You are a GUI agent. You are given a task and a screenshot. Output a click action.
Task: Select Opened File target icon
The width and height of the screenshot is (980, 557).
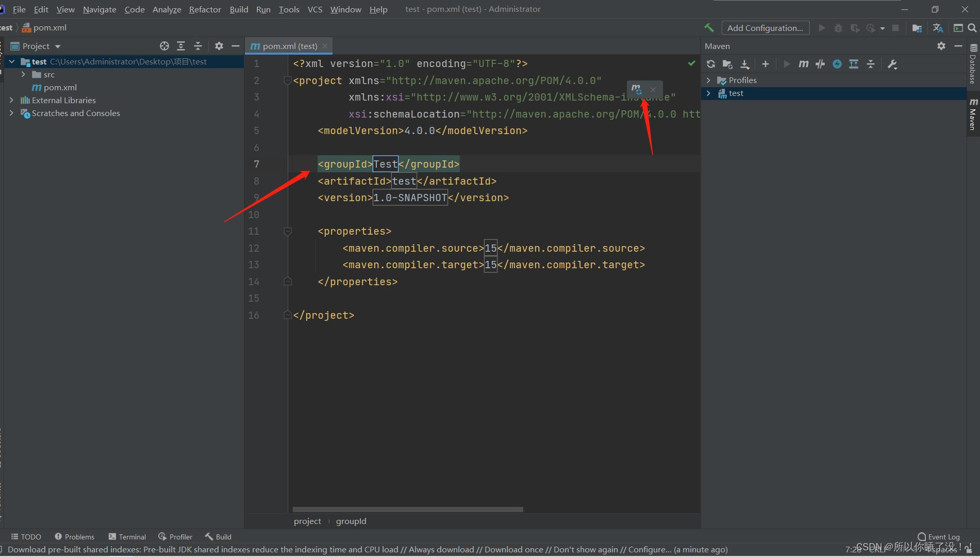(x=164, y=46)
